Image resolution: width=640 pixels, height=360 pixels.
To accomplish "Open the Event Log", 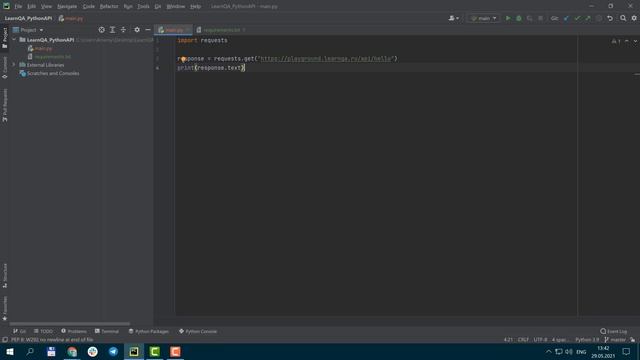I will (613, 331).
